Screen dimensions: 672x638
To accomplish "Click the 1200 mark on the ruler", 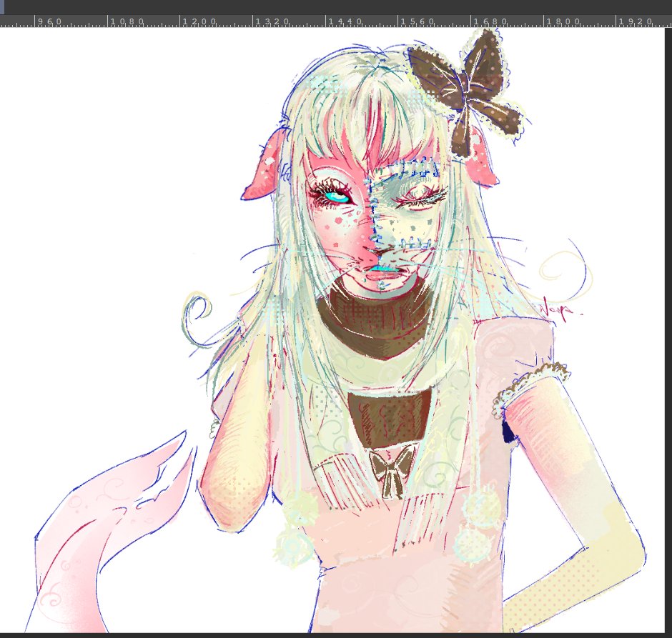I will [x=199, y=21].
